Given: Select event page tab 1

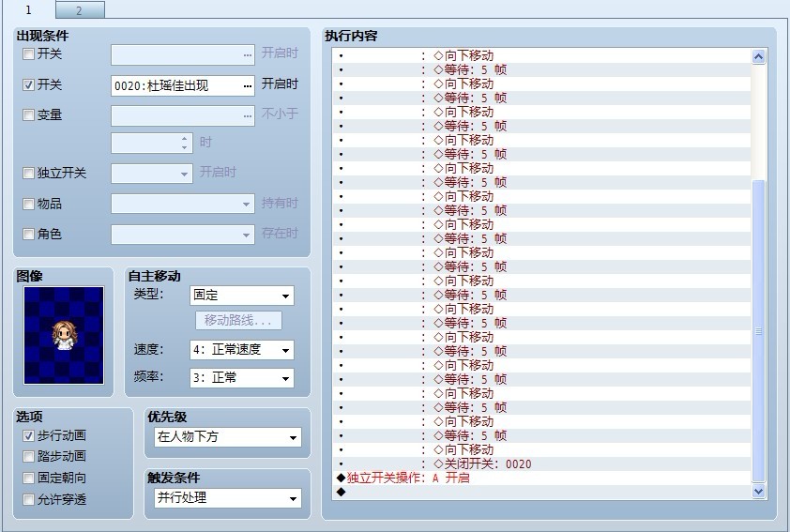Looking at the screenshot, I should click(28, 9).
